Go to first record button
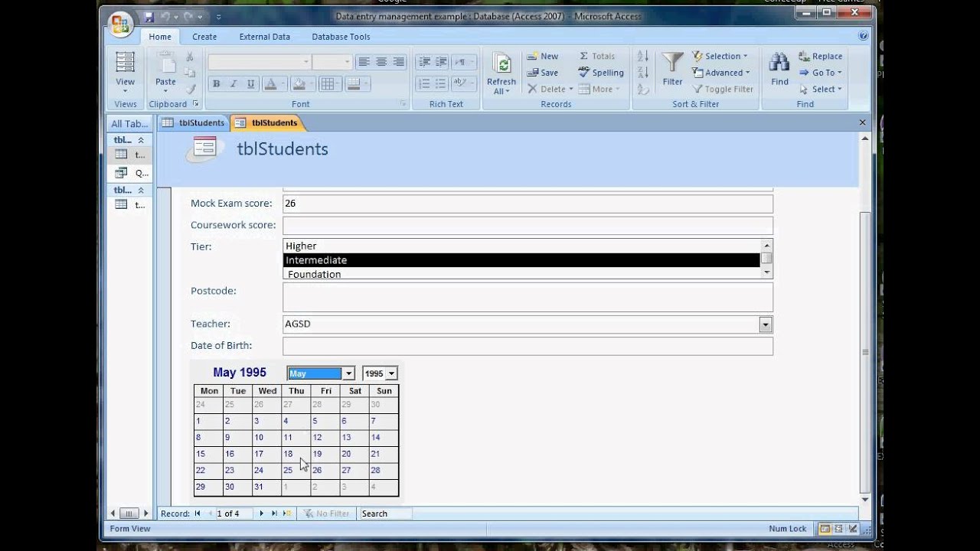Screen dimensions: 980x551 pyautogui.click(x=198, y=514)
